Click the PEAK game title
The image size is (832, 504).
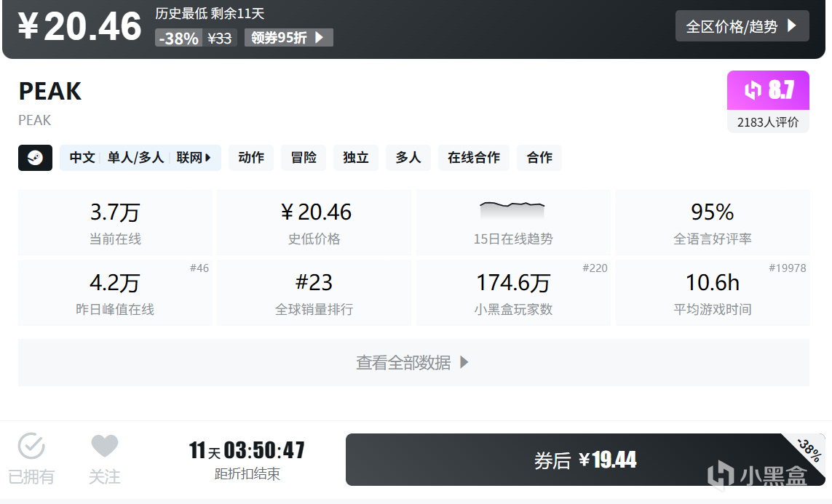click(50, 91)
